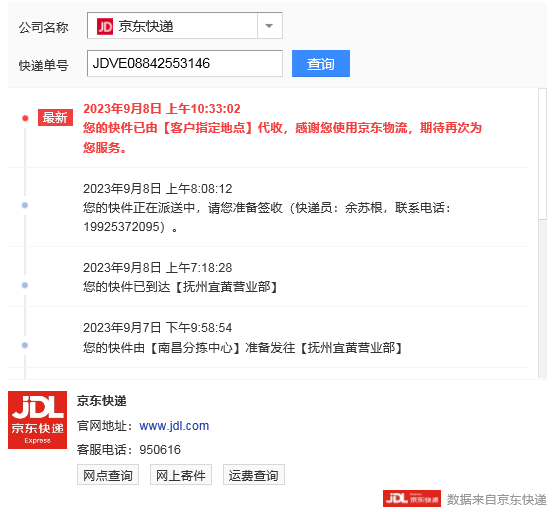Click the blue 查询 search button

click(321, 64)
